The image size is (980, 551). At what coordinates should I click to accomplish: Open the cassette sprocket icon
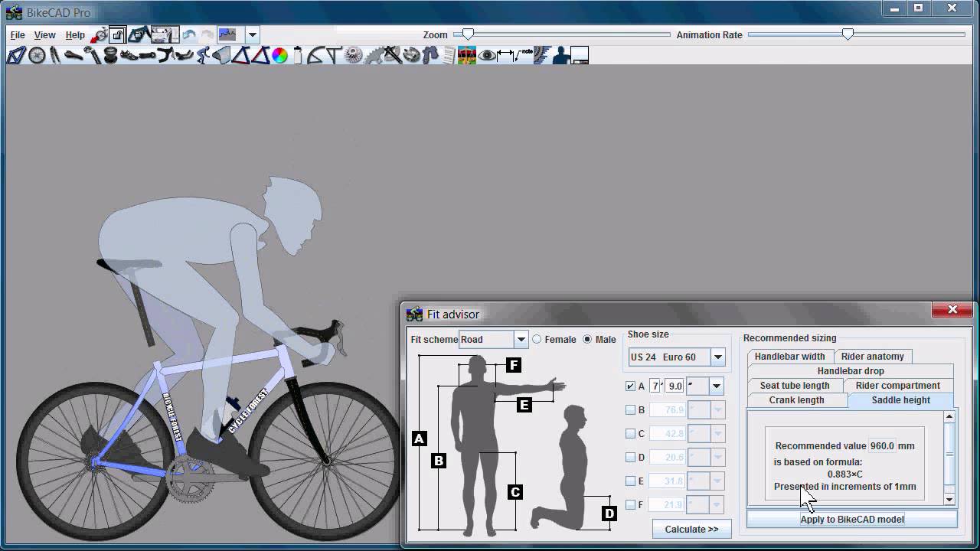(x=353, y=55)
